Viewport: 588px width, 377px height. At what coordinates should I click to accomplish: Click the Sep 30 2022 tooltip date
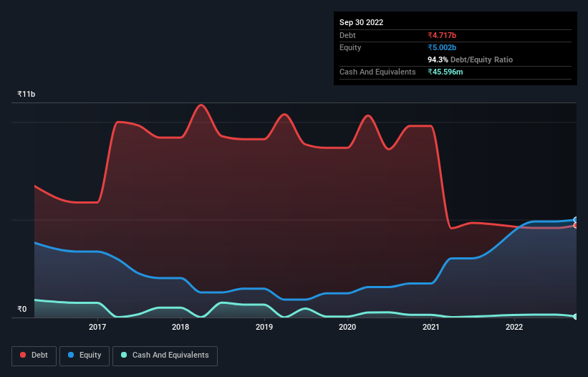pos(361,22)
